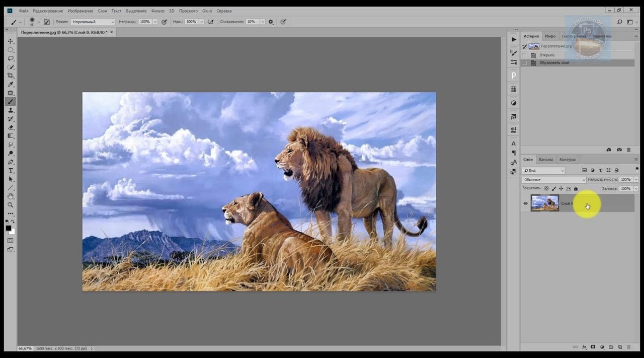Image resolution: width=644 pixels, height=358 pixels.
Task: Select the Elliptical Marquee tool
Action: click(11, 50)
